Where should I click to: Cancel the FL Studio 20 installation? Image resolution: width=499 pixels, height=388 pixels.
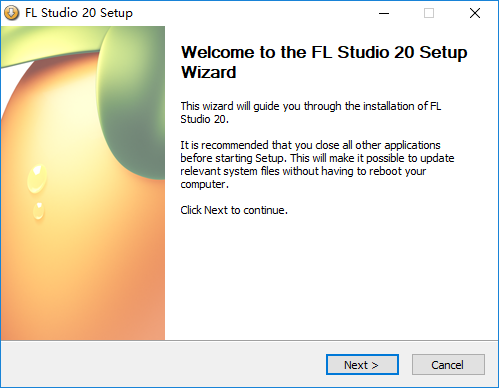pyautogui.click(x=448, y=365)
